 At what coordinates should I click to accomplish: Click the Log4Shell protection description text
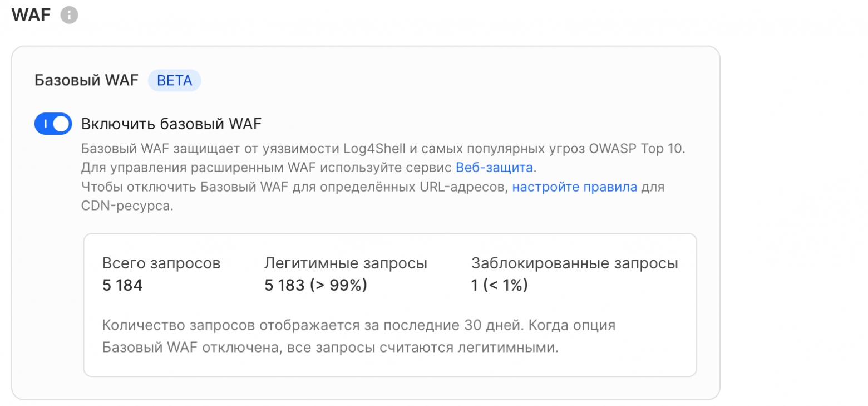click(381, 149)
